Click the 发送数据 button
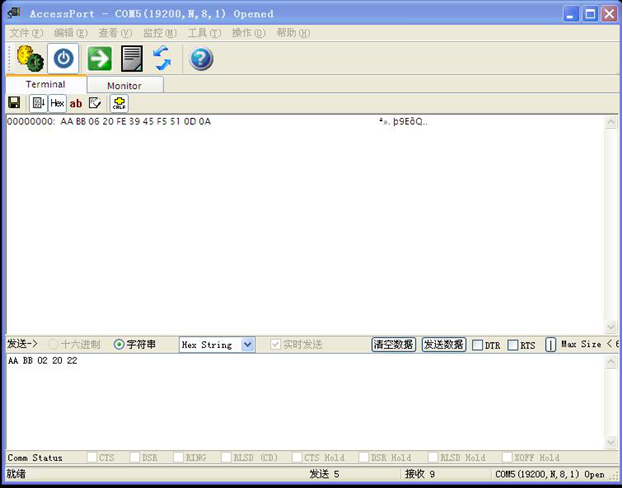Image resolution: width=623 pixels, height=488 pixels. tap(443, 344)
